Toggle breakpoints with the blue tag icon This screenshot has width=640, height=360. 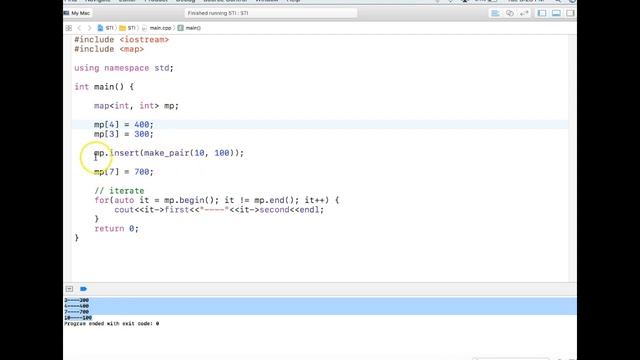(x=84, y=289)
